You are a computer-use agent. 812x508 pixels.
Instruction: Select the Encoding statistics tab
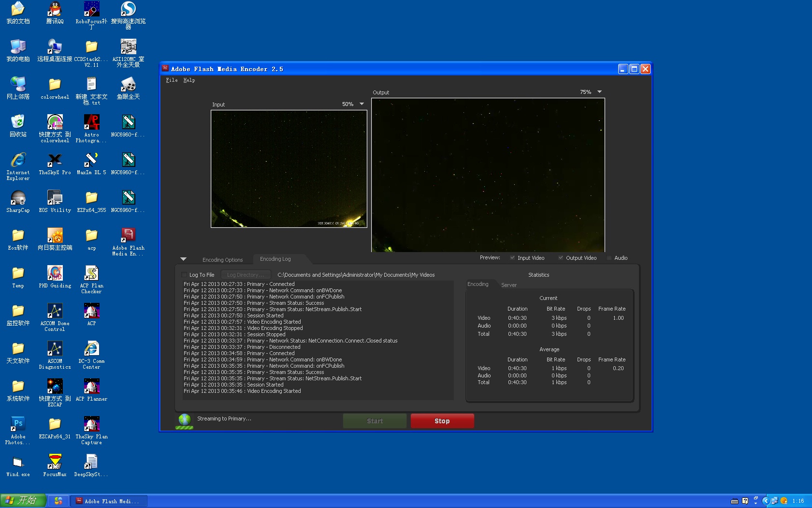pyautogui.click(x=478, y=284)
